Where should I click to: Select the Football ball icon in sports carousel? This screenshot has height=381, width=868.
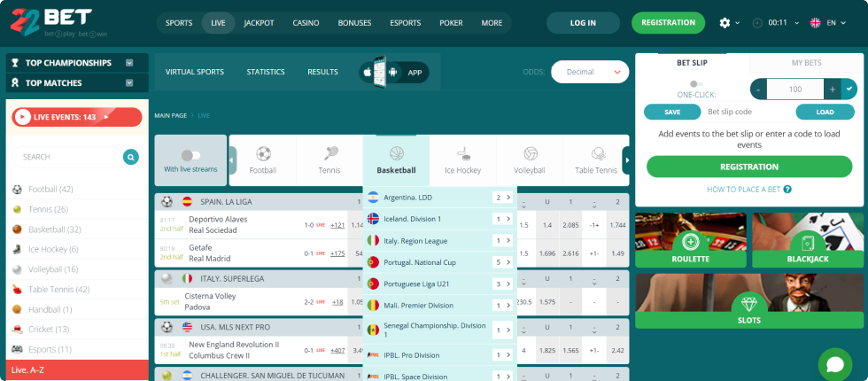click(x=263, y=153)
